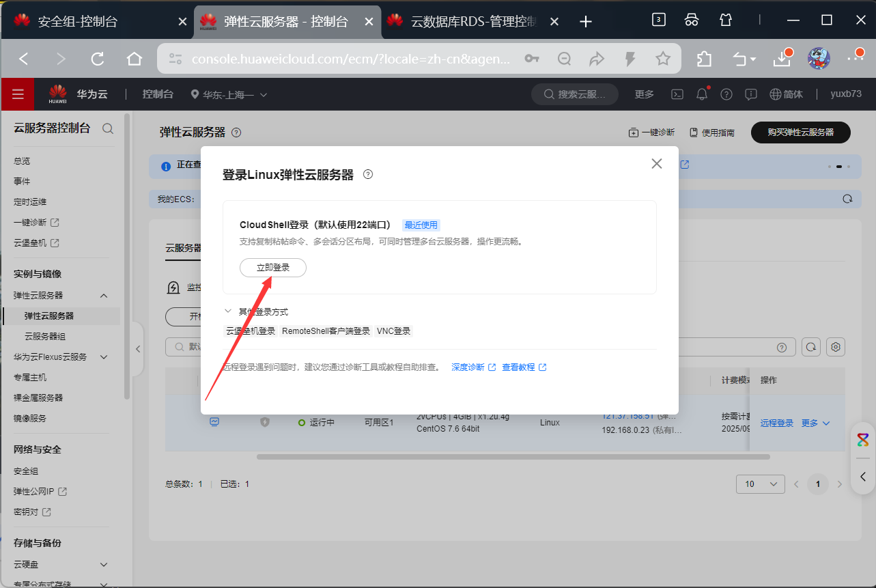Click the address bar URL
Image resolution: width=876 pixels, height=588 pixels.
(x=351, y=59)
